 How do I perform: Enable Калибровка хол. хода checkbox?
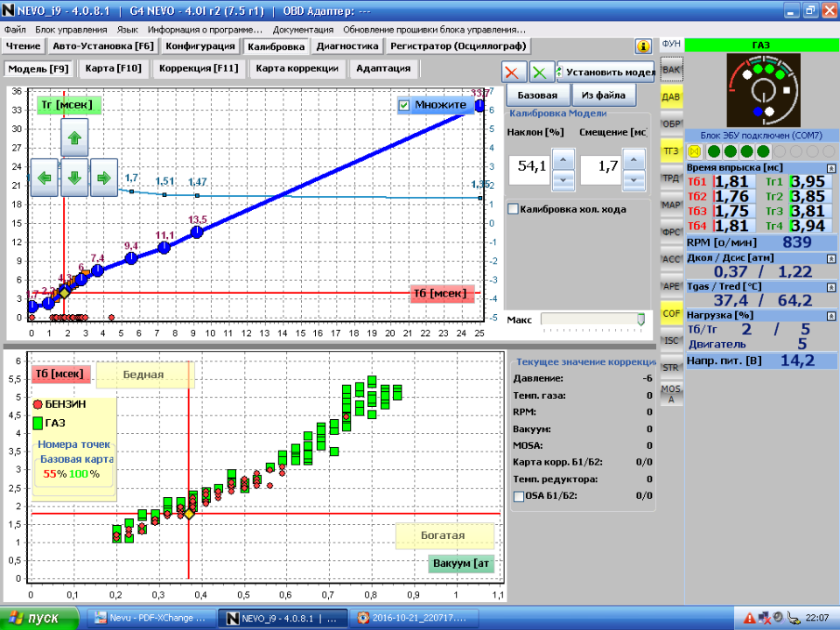click(514, 209)
